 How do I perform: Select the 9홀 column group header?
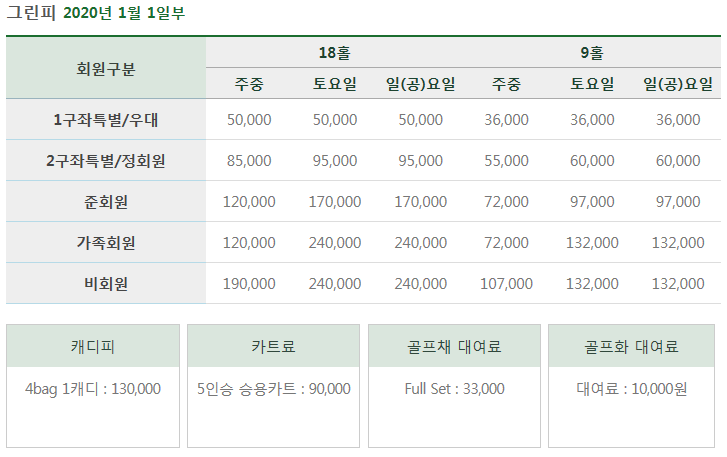[x=592, y=52]
